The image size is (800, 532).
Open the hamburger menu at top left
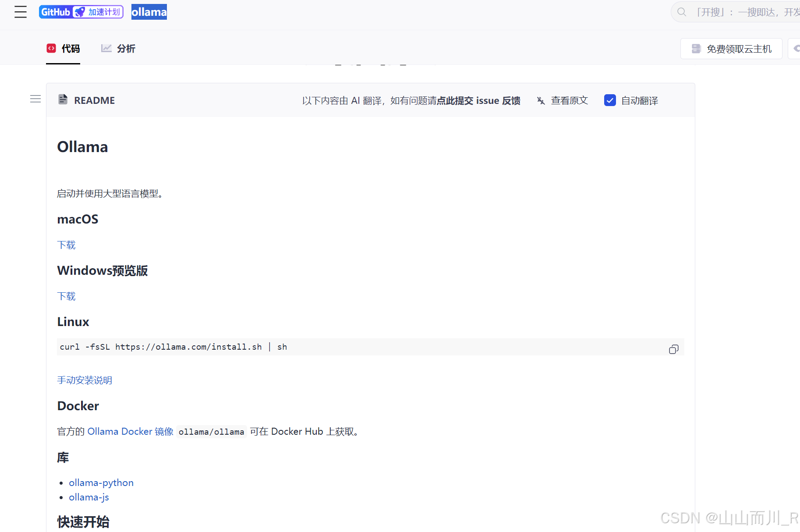click(x=21, y=12)
